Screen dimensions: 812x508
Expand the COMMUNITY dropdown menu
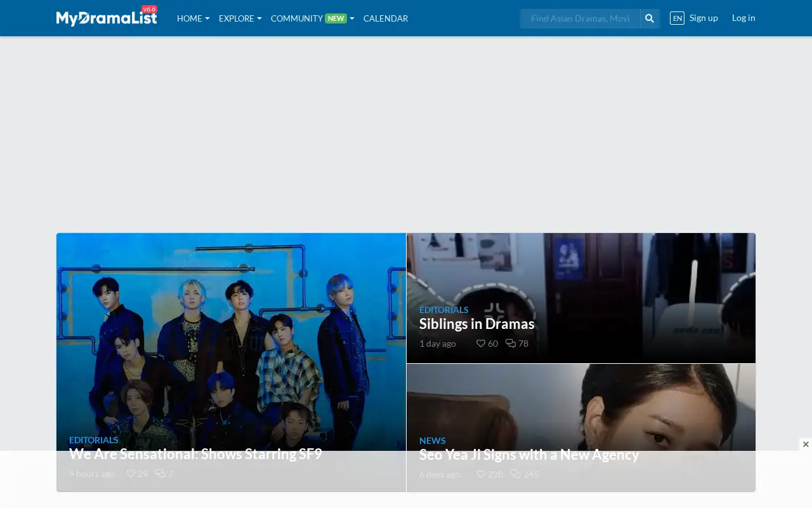[x=313, y=18]
